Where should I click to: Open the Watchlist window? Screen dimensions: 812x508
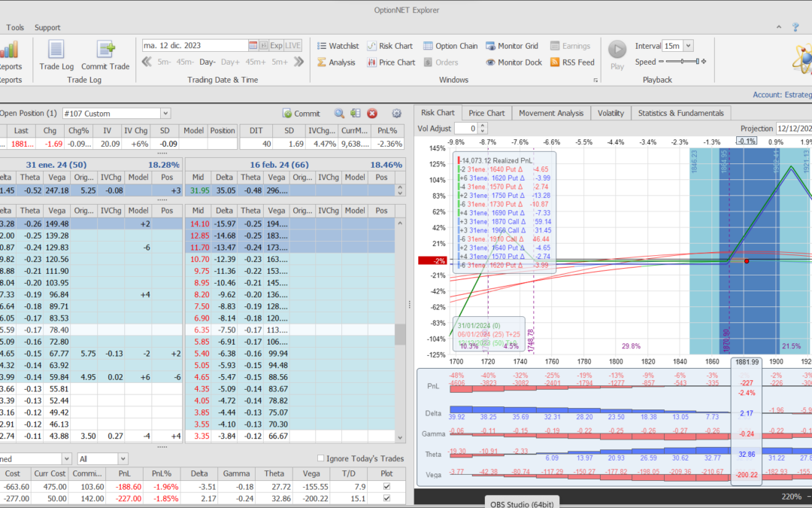point(338,46)
